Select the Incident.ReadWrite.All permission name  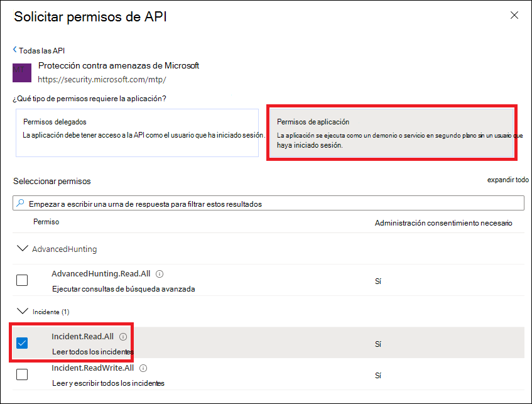tap(93, 368)
